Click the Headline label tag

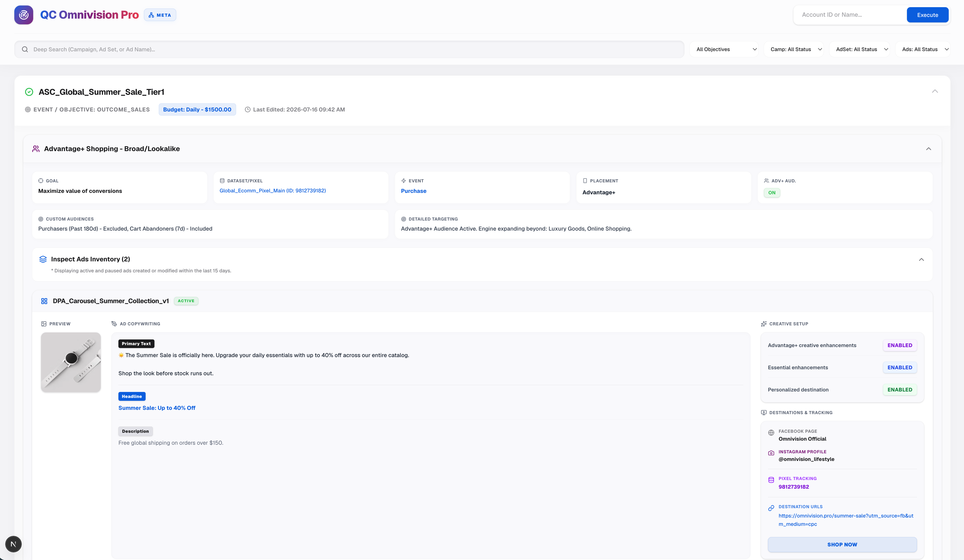coord(132,396)
